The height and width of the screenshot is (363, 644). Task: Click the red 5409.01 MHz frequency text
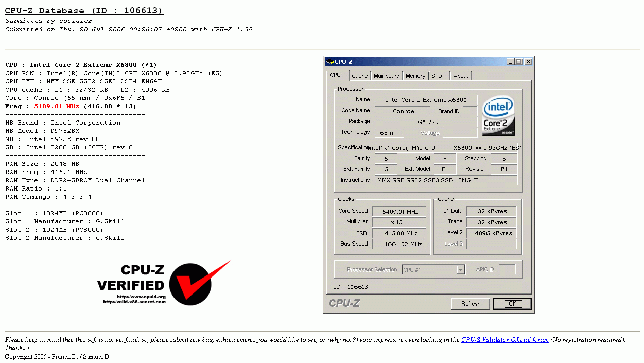(57, 106)
